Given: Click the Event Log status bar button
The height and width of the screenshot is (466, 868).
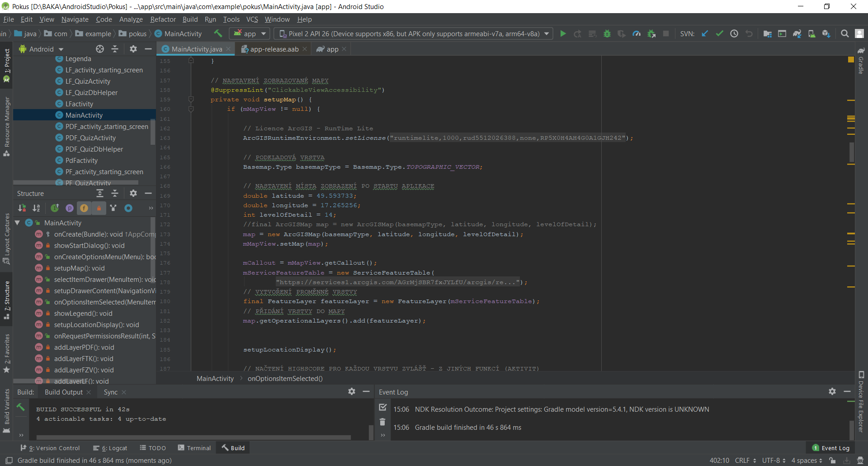Looking at the screenshot, I should tap(831, 448).
